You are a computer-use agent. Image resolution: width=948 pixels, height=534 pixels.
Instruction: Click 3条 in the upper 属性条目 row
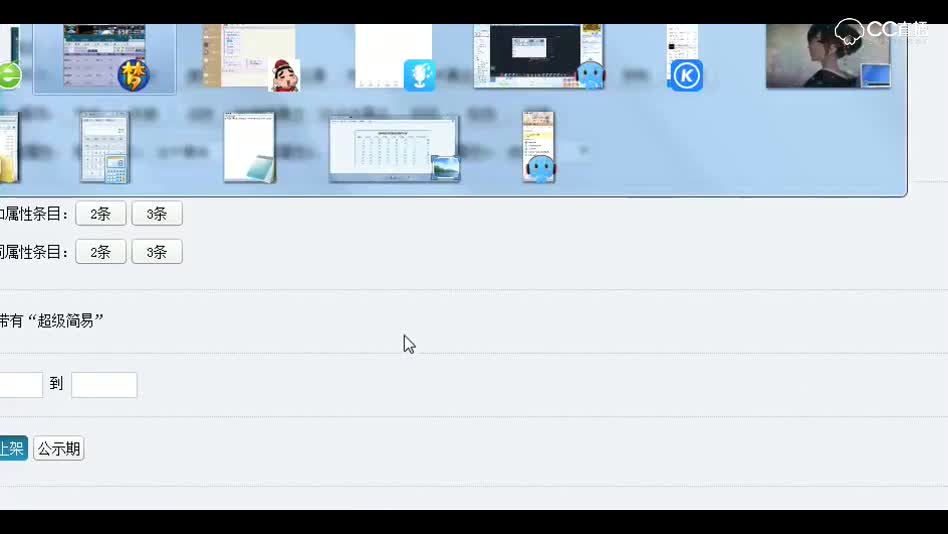coord(157,213)
